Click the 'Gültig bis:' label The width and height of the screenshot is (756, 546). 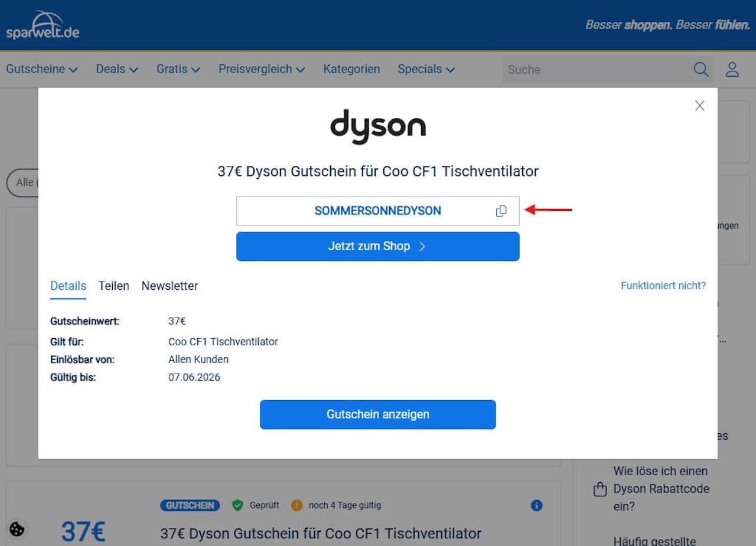[x=73, y=377]
